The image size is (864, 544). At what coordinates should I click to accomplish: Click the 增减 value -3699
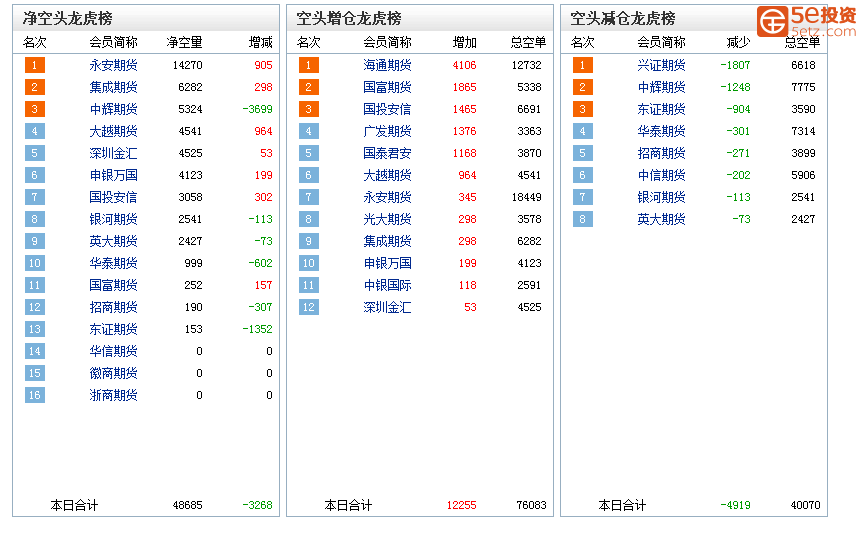click(257, 109)
